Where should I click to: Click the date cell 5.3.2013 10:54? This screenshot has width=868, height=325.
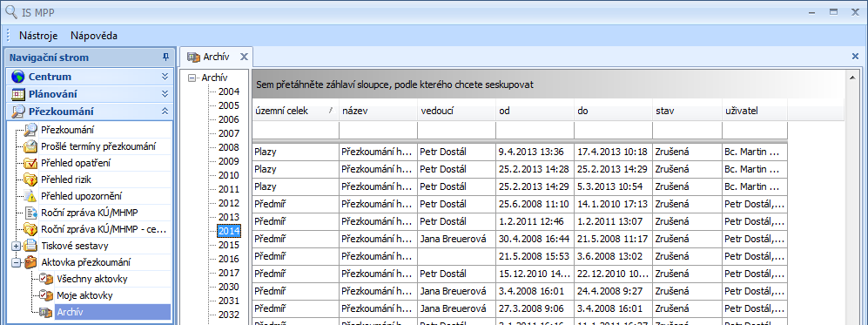pos(614,186)
